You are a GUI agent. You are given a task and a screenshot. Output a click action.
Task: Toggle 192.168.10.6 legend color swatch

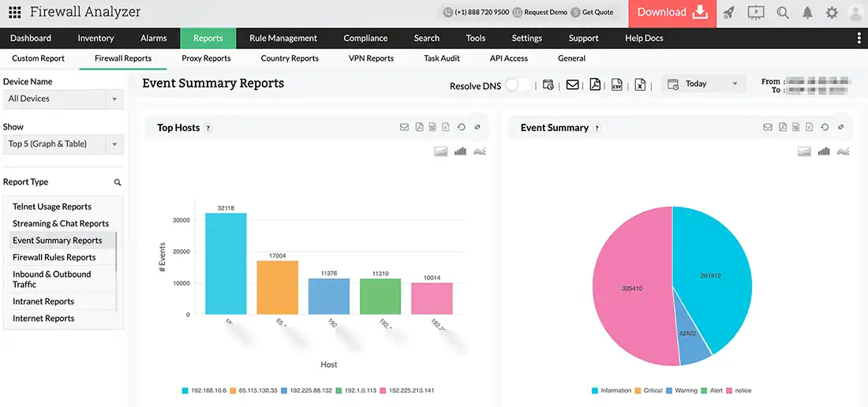pyautogui.click(x=185, y=390)
